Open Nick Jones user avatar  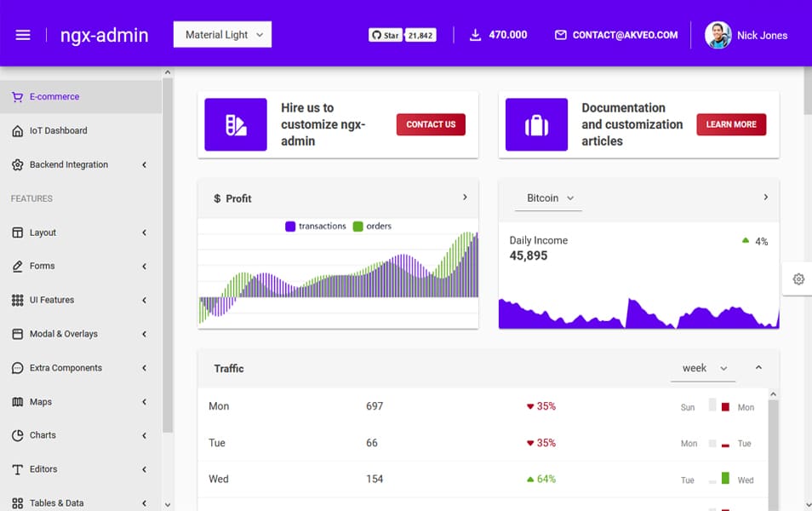(x=718, y=35)
